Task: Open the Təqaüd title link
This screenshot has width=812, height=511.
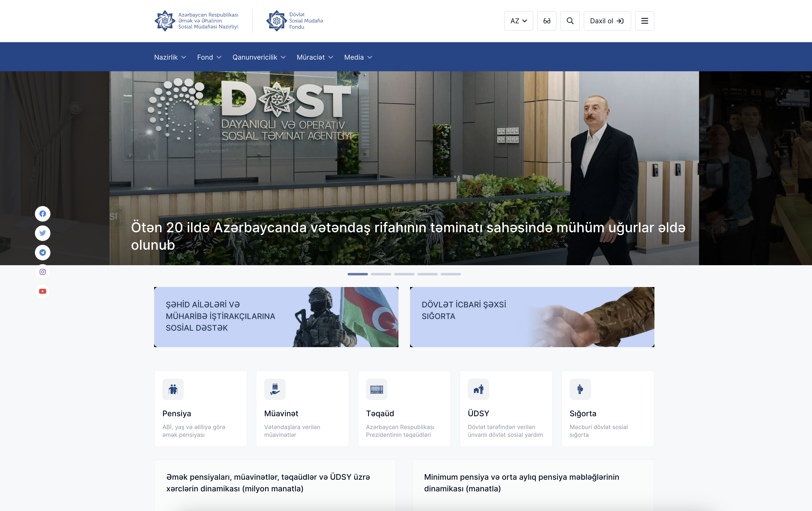Action: 380,414
